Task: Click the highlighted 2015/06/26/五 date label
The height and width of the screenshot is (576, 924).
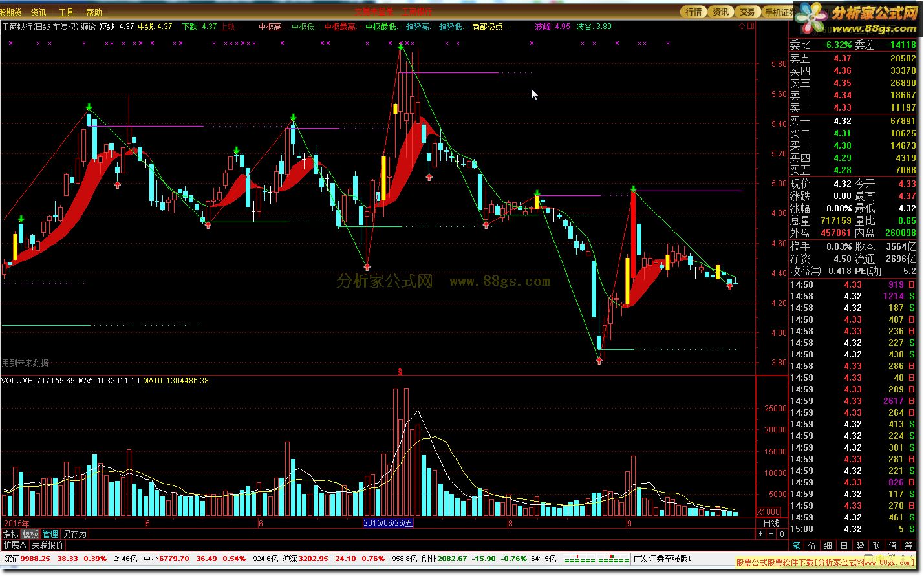Action: pos(388,523)
